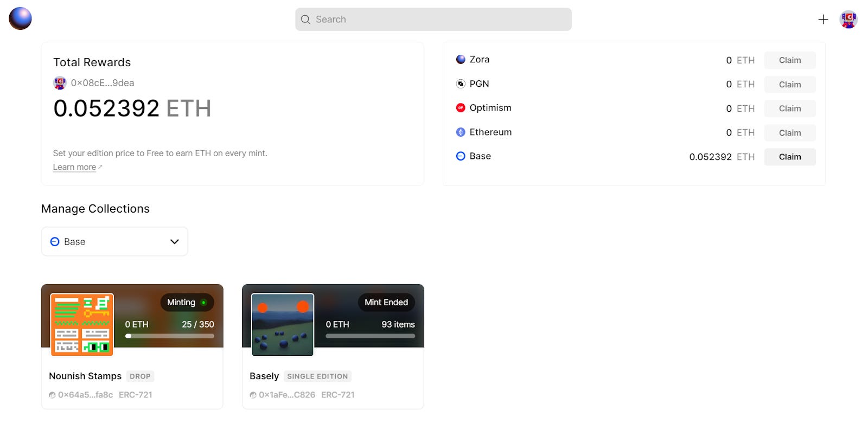Click the 93 items count
Screen dimensions: 868x423
click(x=398, y=324)
